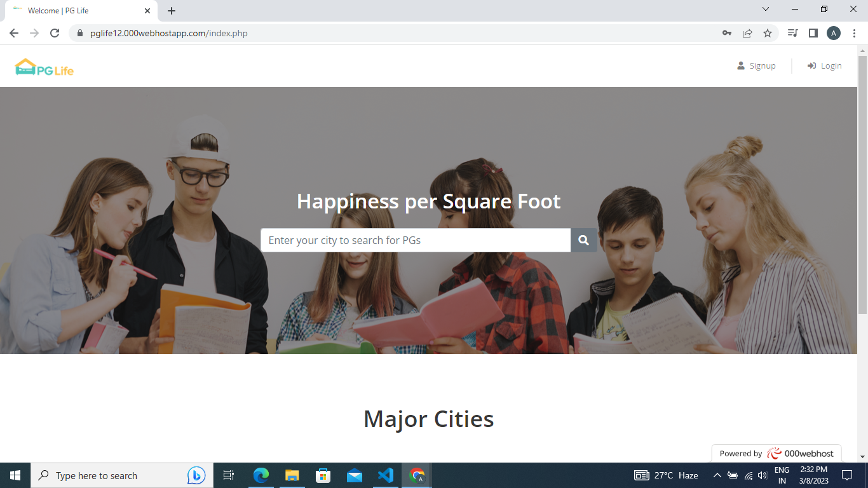Reload the page with the refresh icon
The width and height of the screenshot is (868, 488).
tap(53, 32)
